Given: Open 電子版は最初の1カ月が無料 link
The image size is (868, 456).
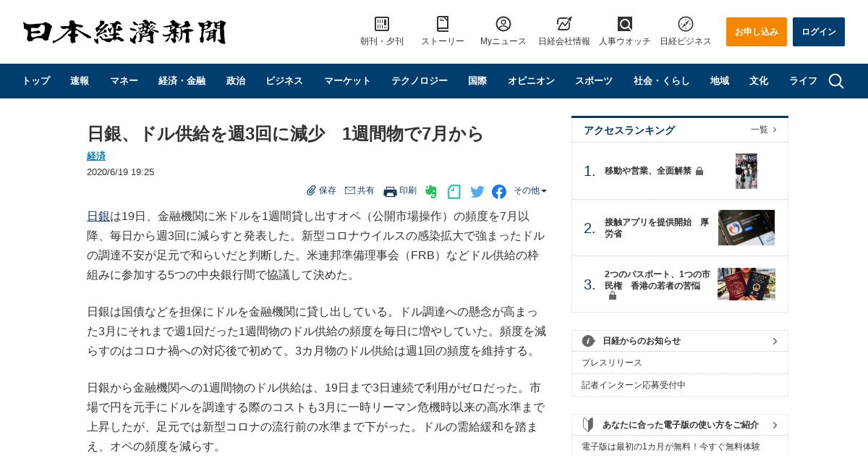Looking at the screenshot, I should (671, 447).
